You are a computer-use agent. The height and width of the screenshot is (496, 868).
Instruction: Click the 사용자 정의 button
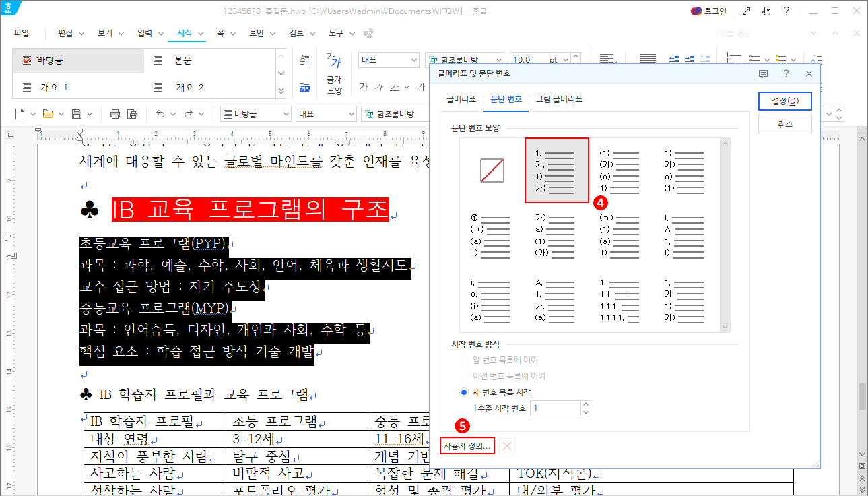tap(466, 445)
